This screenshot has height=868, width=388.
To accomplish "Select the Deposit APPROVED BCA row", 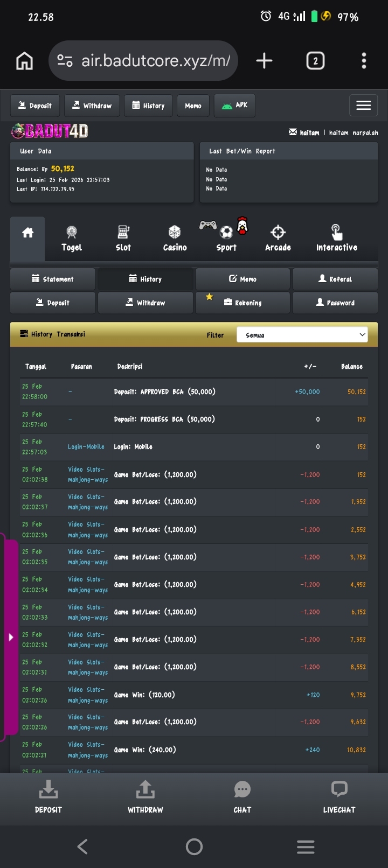I will [194, 391].
